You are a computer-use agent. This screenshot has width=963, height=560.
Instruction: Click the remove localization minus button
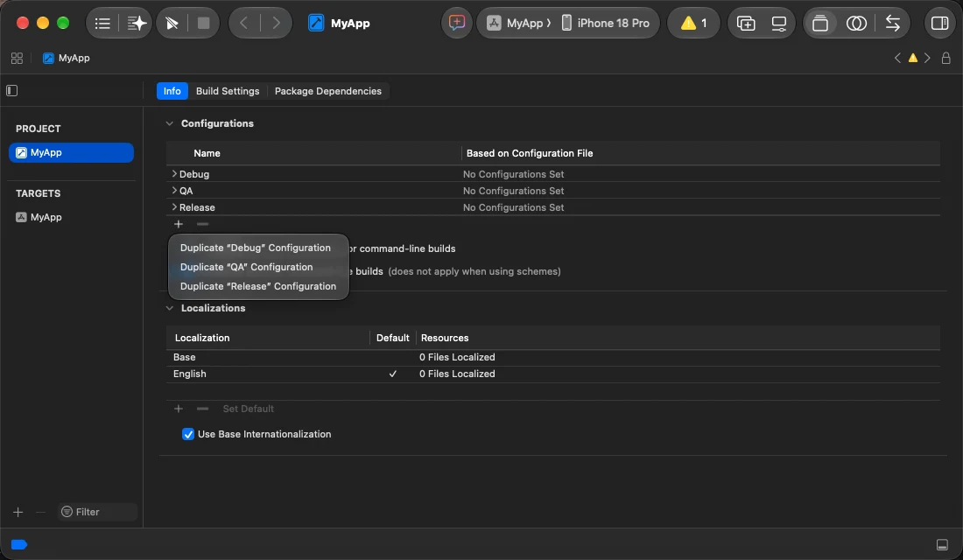point(203,409)
